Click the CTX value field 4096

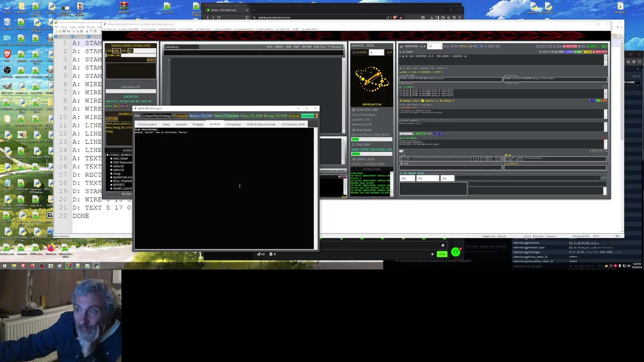(x=116, y=51)
